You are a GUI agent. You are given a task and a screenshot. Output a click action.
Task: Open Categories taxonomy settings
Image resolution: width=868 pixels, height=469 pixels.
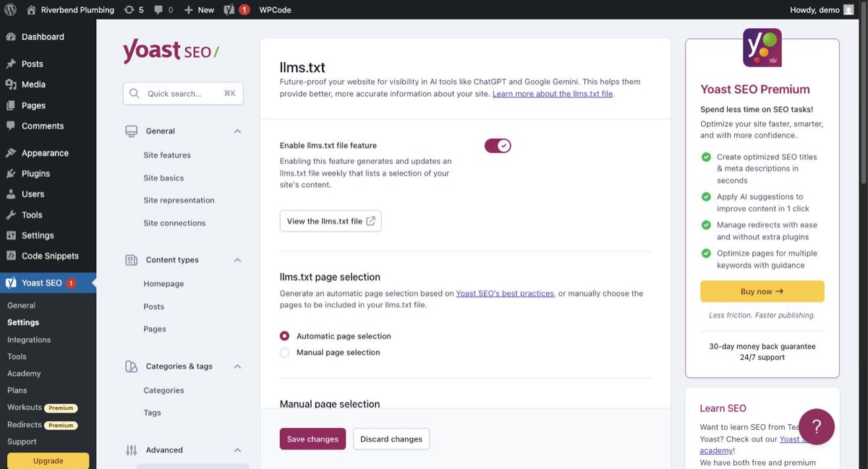163,390
